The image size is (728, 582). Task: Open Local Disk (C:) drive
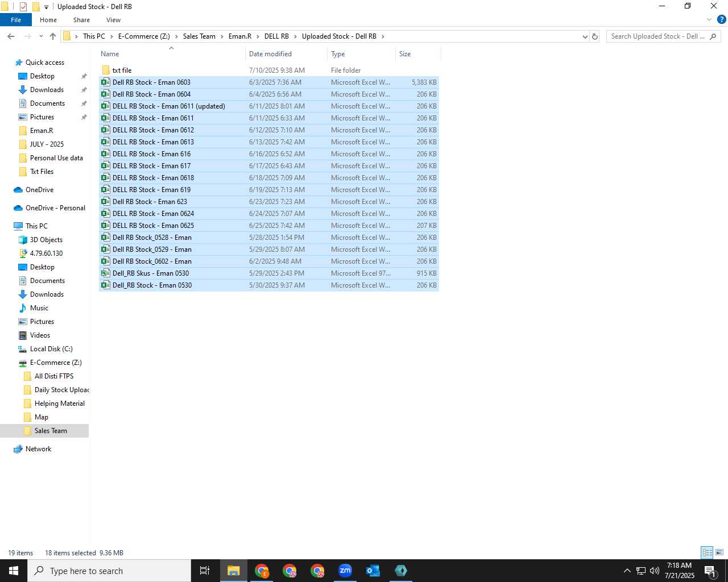tap(51, 349)
